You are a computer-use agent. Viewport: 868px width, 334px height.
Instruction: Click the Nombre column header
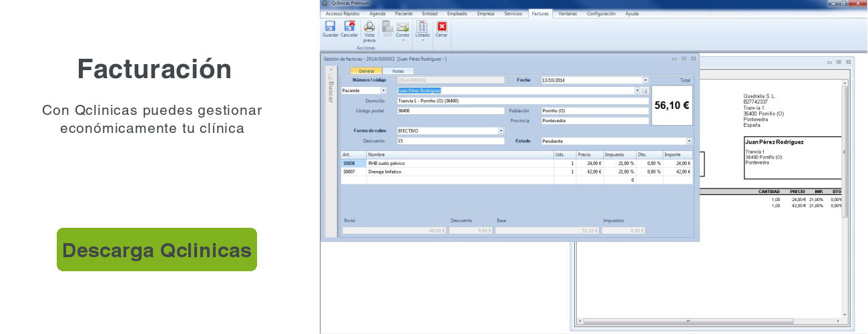tap(460, 154)
